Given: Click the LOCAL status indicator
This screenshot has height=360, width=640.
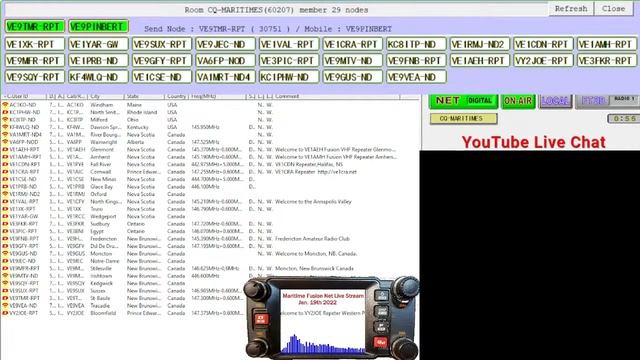Looking at the screenshot, I should [x=555, y=101].
